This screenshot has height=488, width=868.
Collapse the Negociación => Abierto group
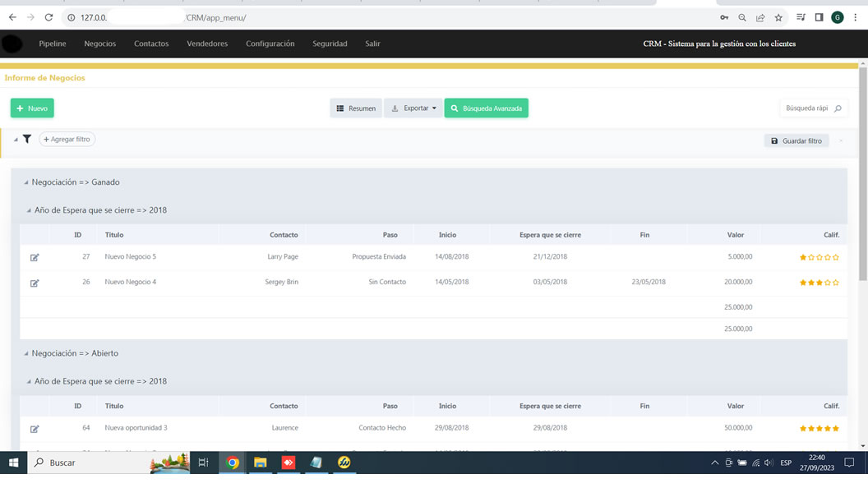(x=26, y=353)
